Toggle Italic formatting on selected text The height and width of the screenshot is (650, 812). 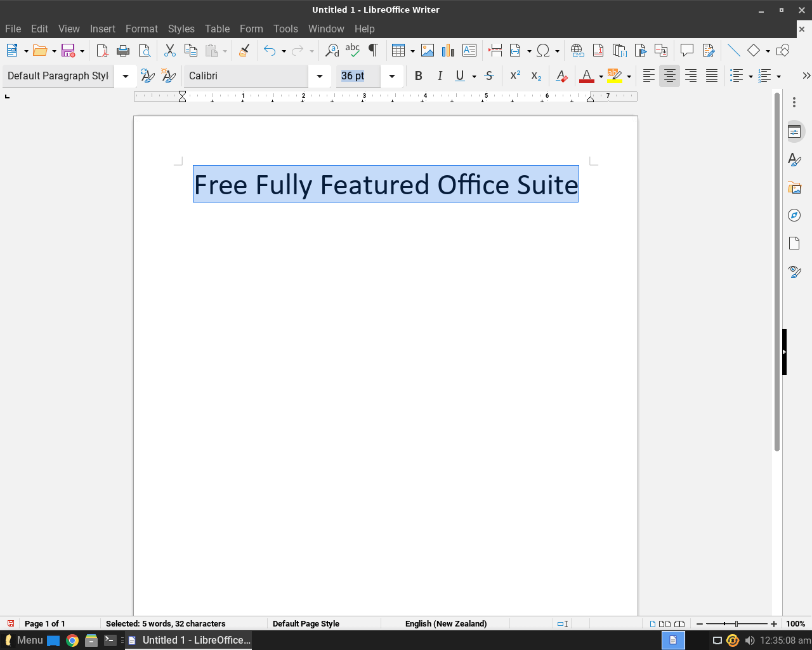(440, 76)
